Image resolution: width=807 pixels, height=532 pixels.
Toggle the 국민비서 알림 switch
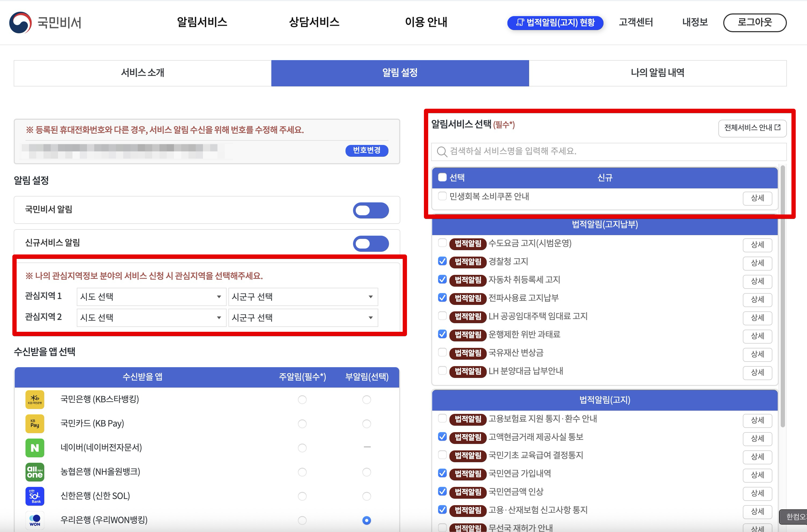(370, 210)
